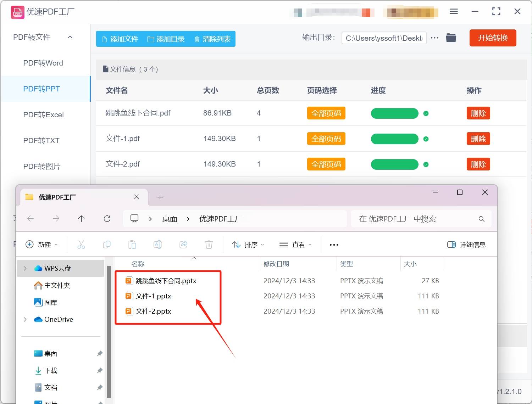
Task: Open 下载 quick access item
Action: click(46, 370)
